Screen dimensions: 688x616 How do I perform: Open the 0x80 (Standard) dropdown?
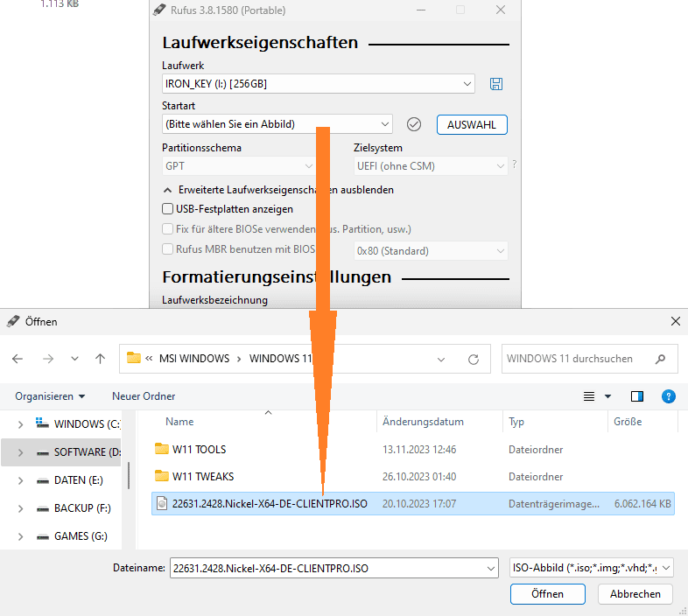pyautogui.click(x=431, y=251)
